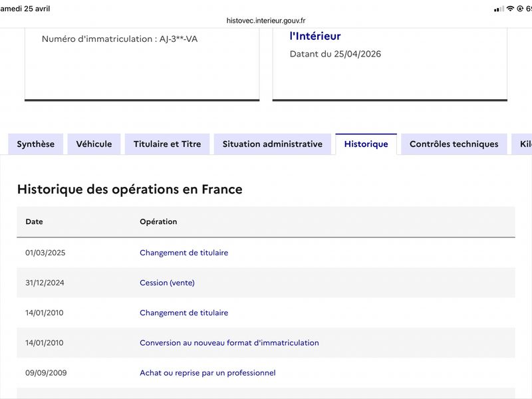The image size is (532, 399).
Task: Click the 01/03/2025 Changement de titulaire entry
Action: coord(184,253)
